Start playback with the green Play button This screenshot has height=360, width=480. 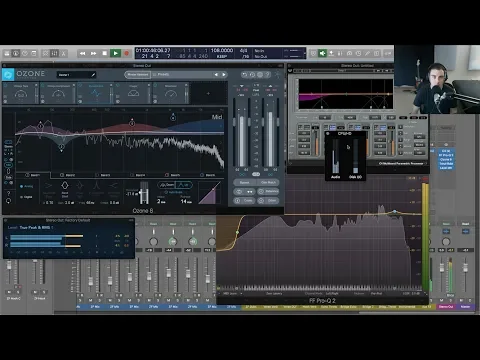[x=116, y=53]
